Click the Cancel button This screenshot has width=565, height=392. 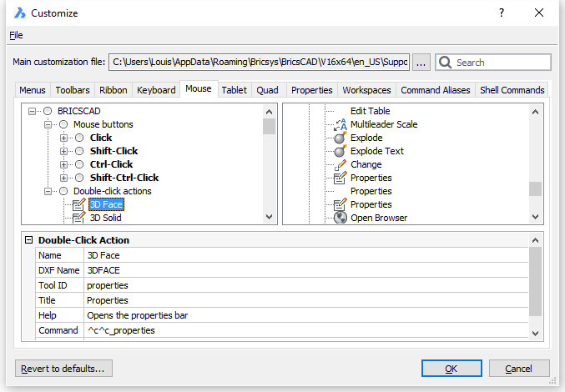point(519,369)
